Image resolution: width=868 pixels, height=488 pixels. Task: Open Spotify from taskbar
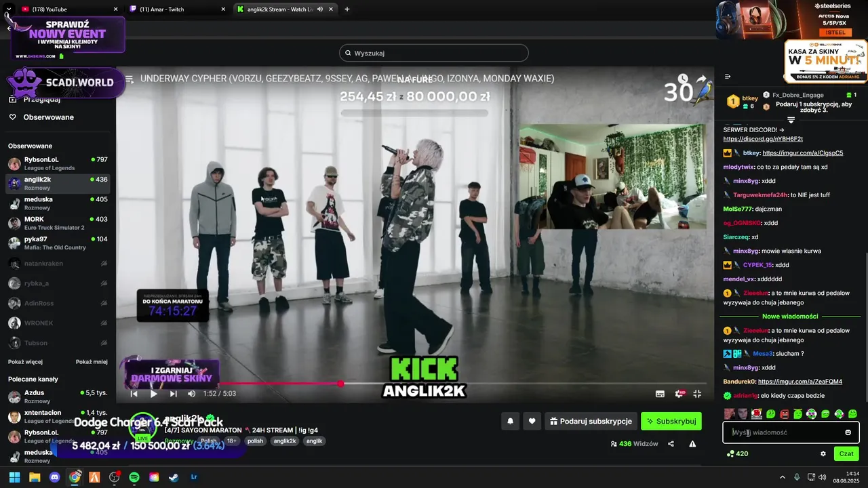click(x=134, y=477)
